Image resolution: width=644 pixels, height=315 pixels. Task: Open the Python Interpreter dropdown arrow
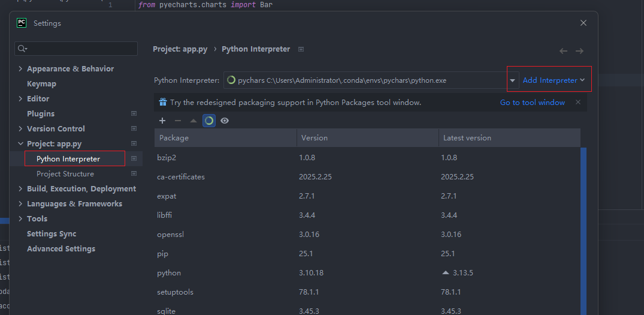[x=513, y=80]
